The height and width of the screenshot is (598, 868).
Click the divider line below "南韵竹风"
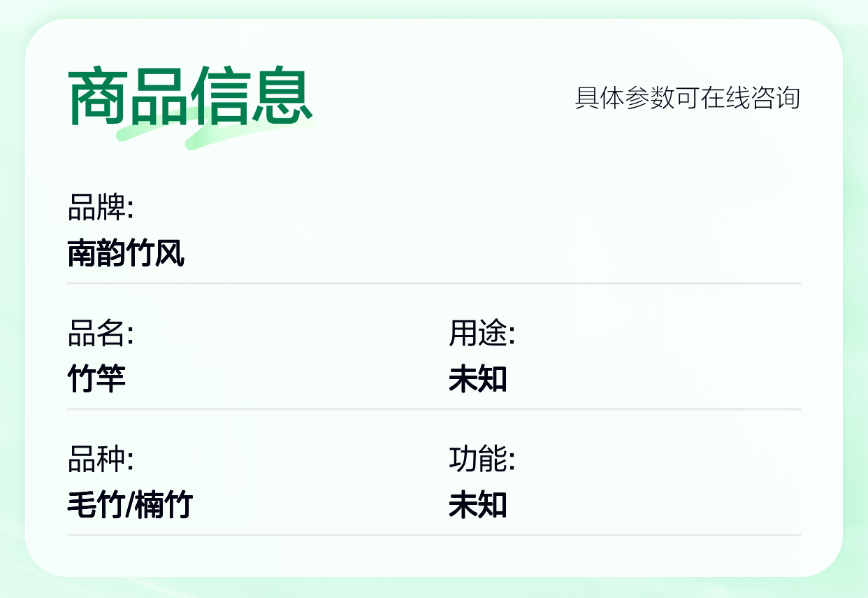point(433,283)
